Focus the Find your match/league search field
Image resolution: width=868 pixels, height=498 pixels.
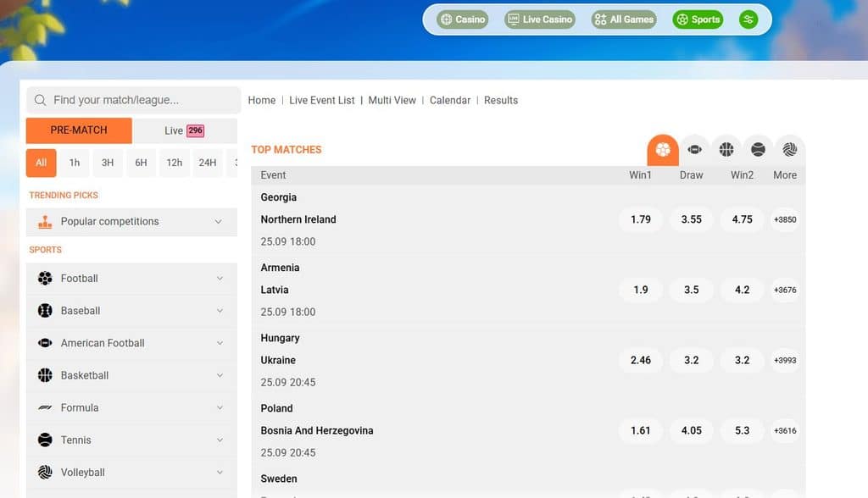coord(133,100)
